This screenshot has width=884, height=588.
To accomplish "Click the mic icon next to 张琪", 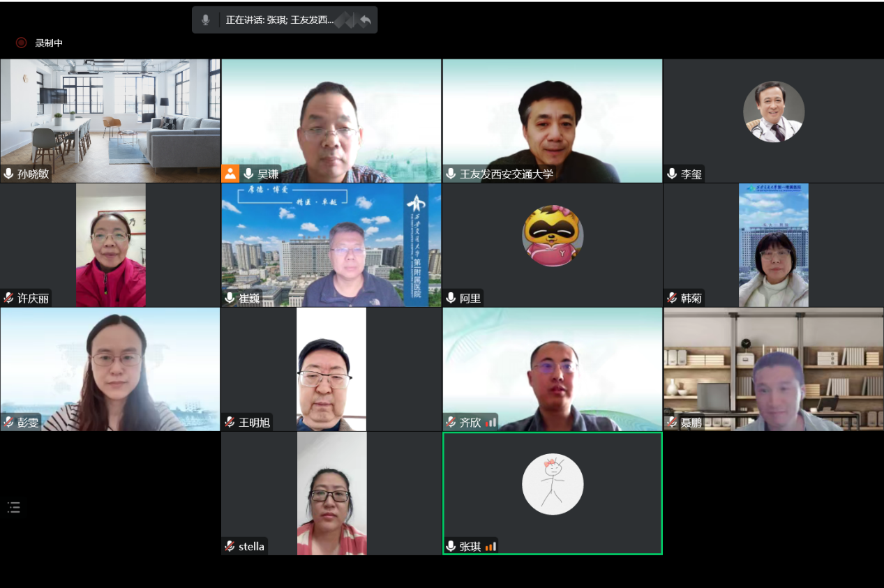I will (451, 546).
